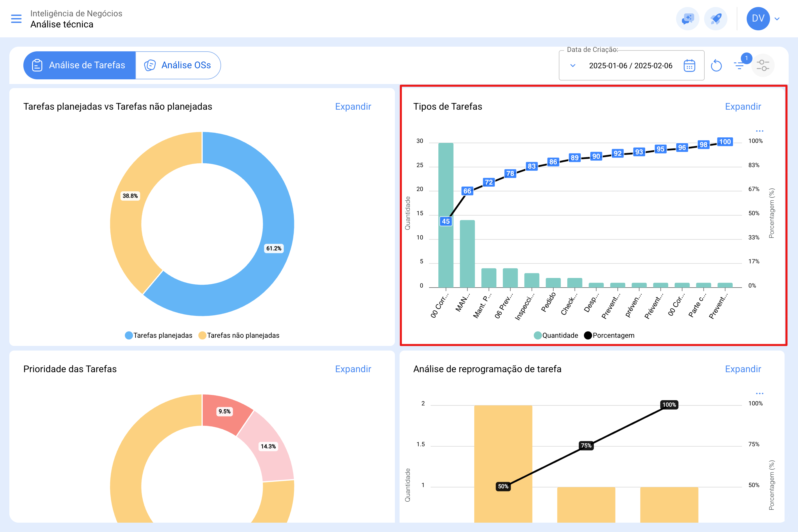The width and height of the screenshot is (798, 532).
Task: Click the 9.5% red priority segment
Action: tap(225, 412)
